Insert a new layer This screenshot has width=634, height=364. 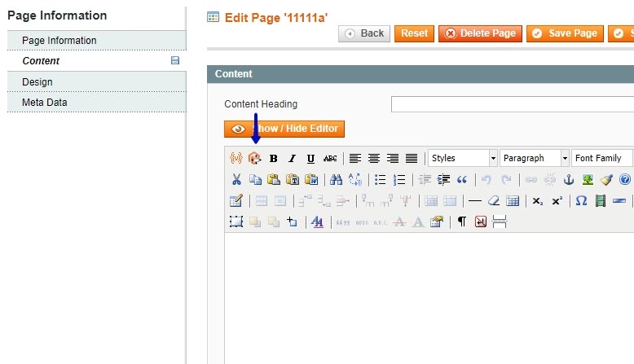coord(236,221)
